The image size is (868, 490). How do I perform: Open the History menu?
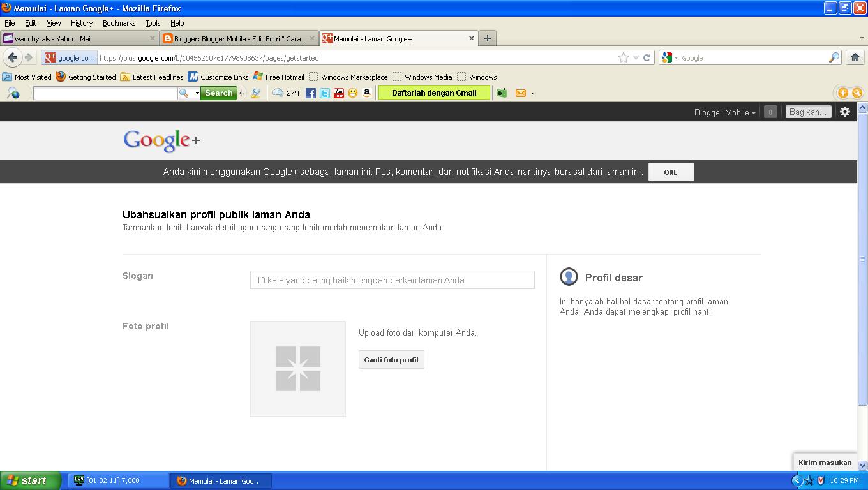82,23
